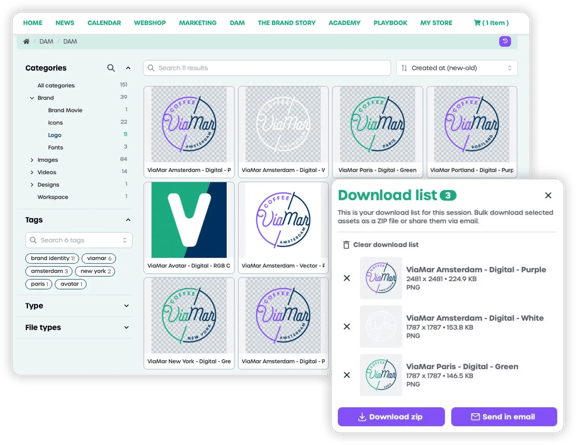
Task: Open ViaMar Avatar Digital RGB thumbnail
Action: (189, 220)
